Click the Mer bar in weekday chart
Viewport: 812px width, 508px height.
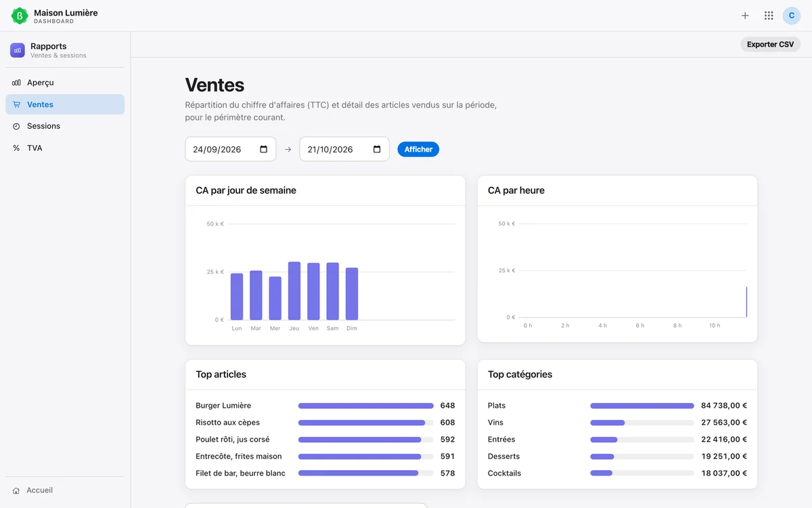pyautogui.click(x=275, y=298)
